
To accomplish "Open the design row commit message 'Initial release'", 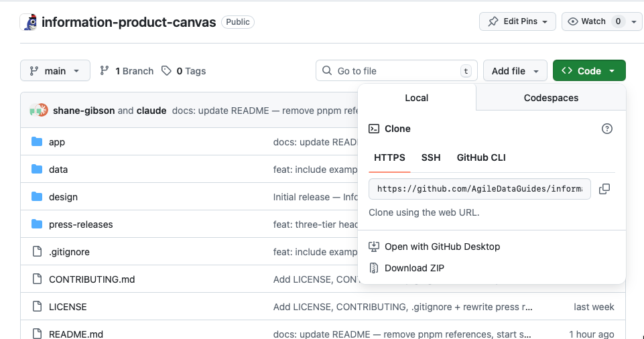I will click(x=316, y=197).
